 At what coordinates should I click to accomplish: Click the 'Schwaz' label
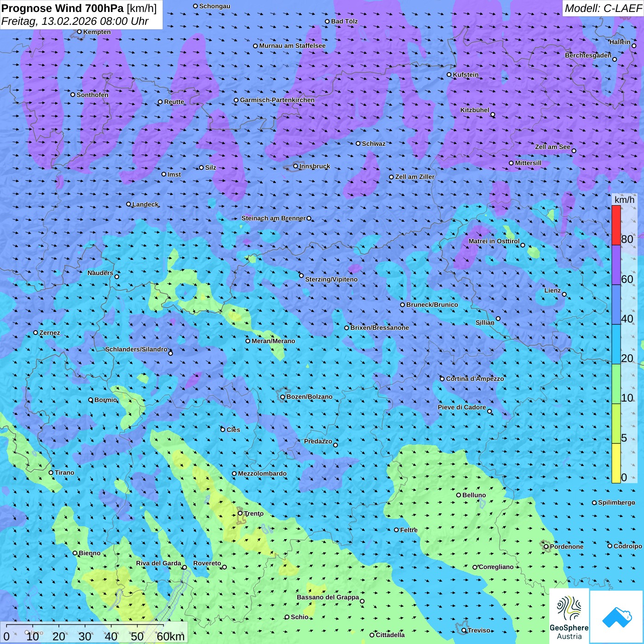click(374, 144)
